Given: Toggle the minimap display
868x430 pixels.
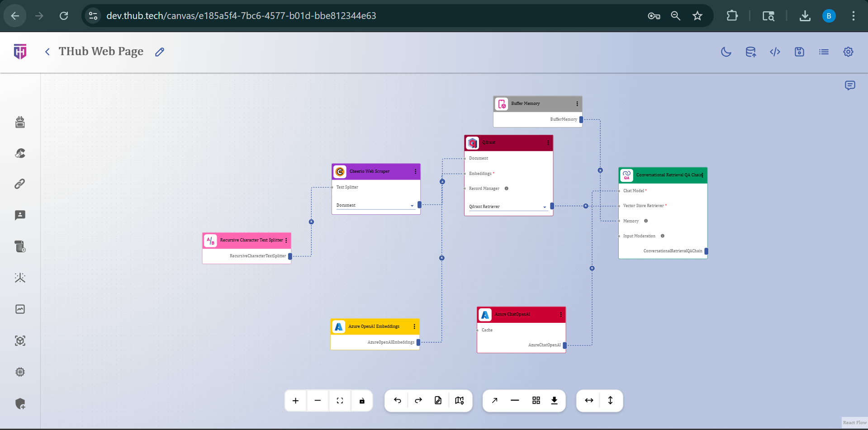Looking at the screenshot, I should [460, 401].
